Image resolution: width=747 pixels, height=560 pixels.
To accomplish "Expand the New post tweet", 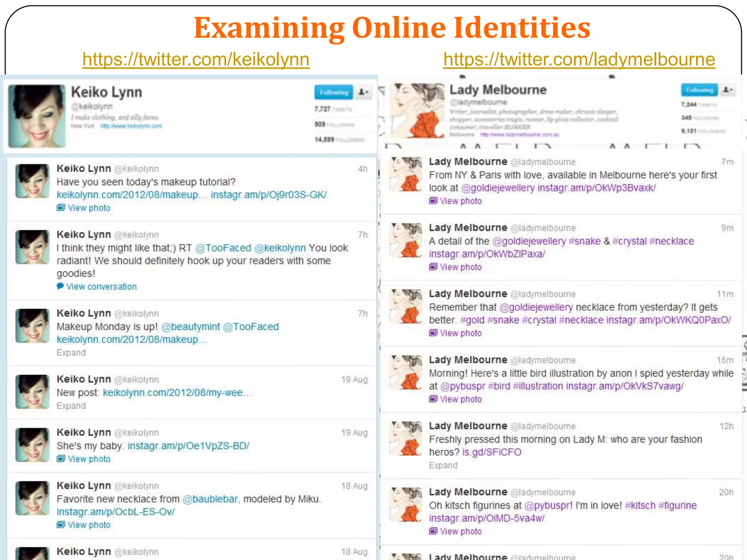I will pos(71,406).
